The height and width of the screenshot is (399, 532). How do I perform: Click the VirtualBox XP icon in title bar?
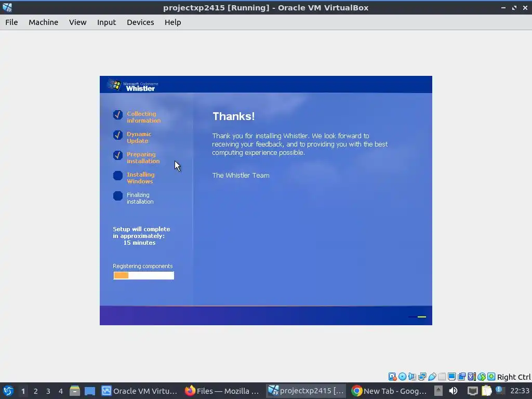7,7
